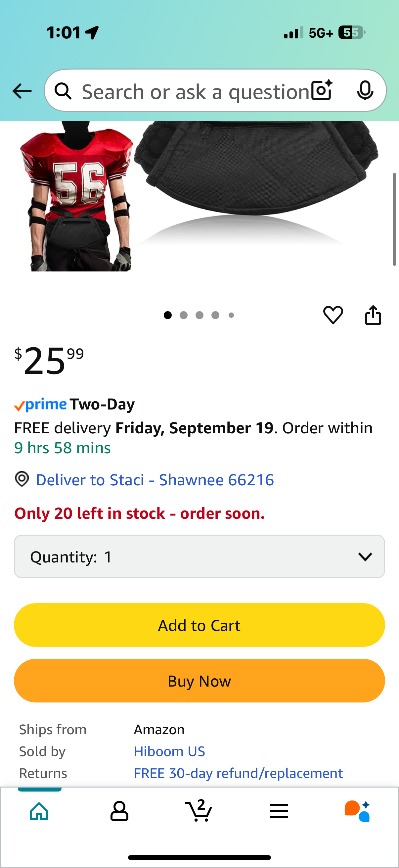Go to the Home tab icon
This screenshot has height=868, width=399.
(x=39, y=811)
